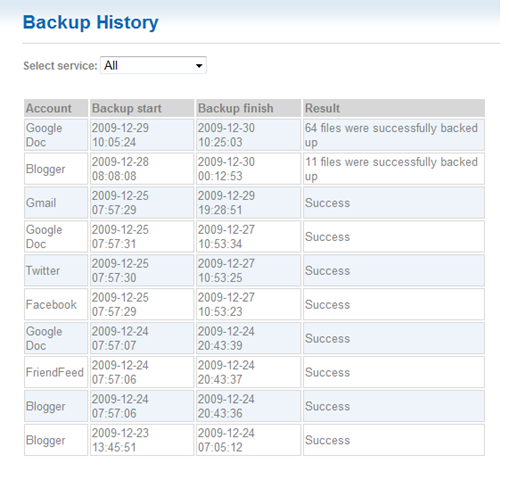This screenshot has width=509, height=480.
Task: Click the Result column header
Action: coord(394,108)
